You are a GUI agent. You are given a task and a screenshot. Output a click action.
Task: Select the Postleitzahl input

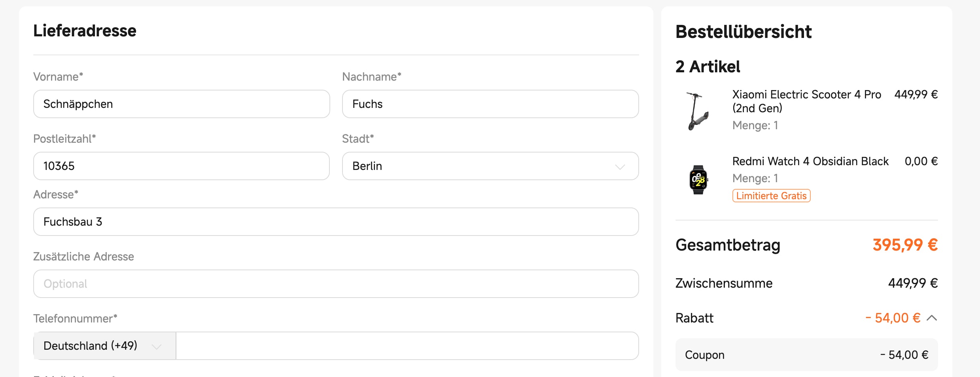(181, 166)
